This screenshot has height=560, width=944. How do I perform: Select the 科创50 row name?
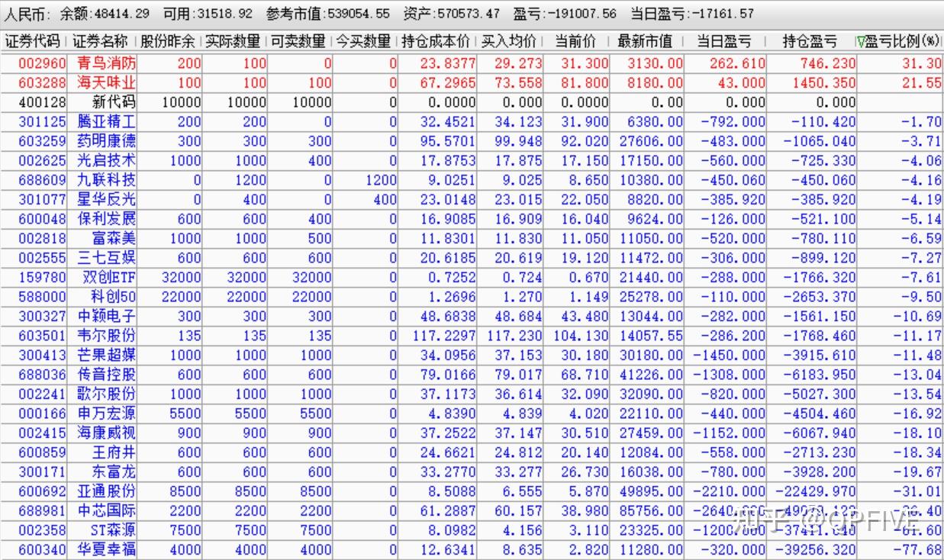point(114,297)
